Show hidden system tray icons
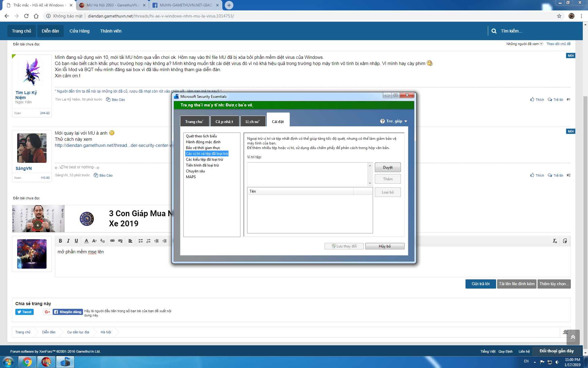Image resolution: width=588 pixels, height=368 pixels. click(x=535, y=362)
